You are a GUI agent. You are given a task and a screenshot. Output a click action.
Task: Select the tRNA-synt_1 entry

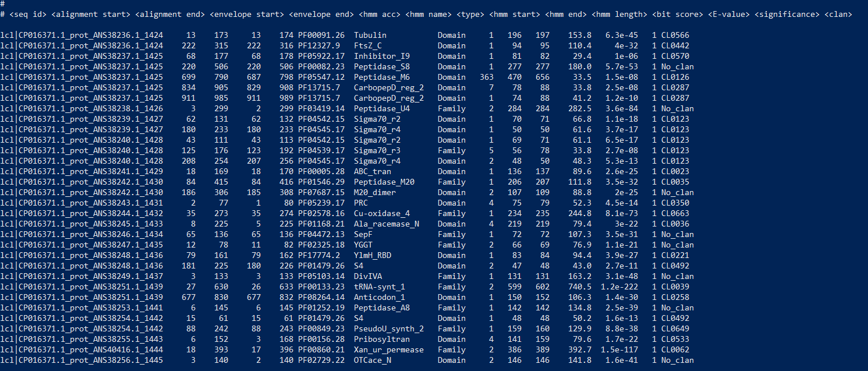click(379, 287)
